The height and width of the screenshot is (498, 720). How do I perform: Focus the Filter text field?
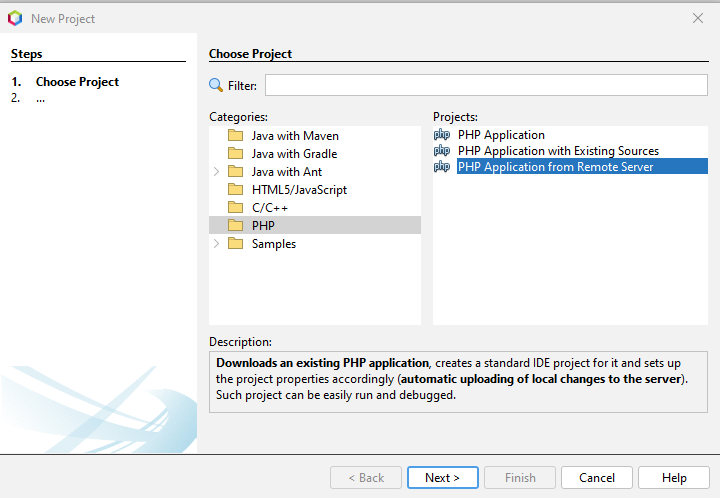click(x=485, y=86)
